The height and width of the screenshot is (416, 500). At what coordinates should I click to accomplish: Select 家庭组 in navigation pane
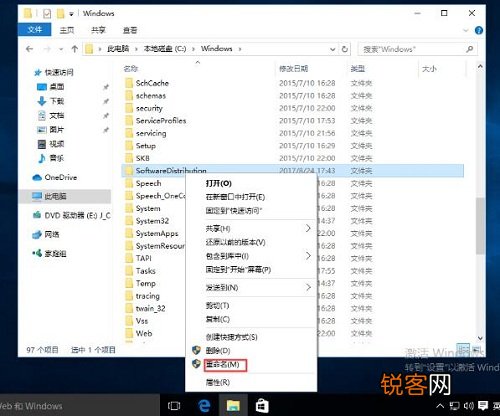[x=55, y=254]
